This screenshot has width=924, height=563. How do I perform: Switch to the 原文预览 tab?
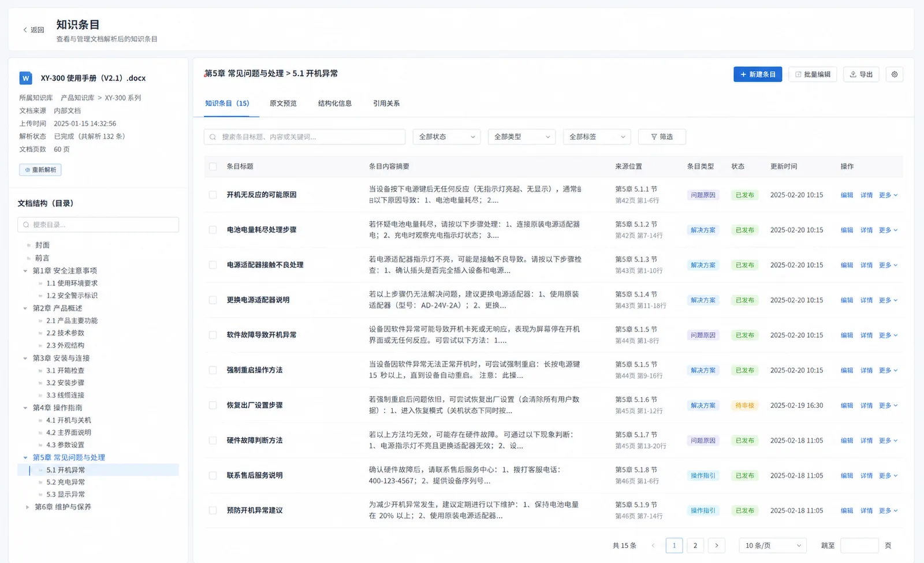tap(283, 103)
